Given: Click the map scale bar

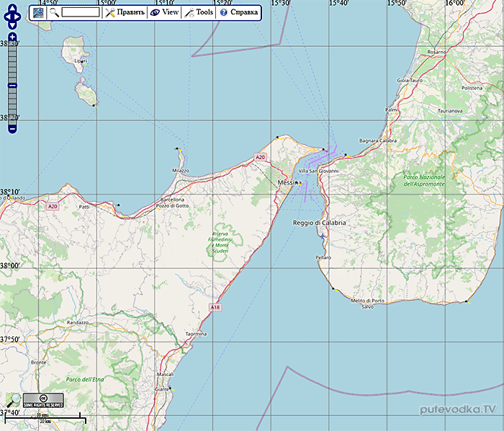Looking at the screenshot, I should (45, 418).
